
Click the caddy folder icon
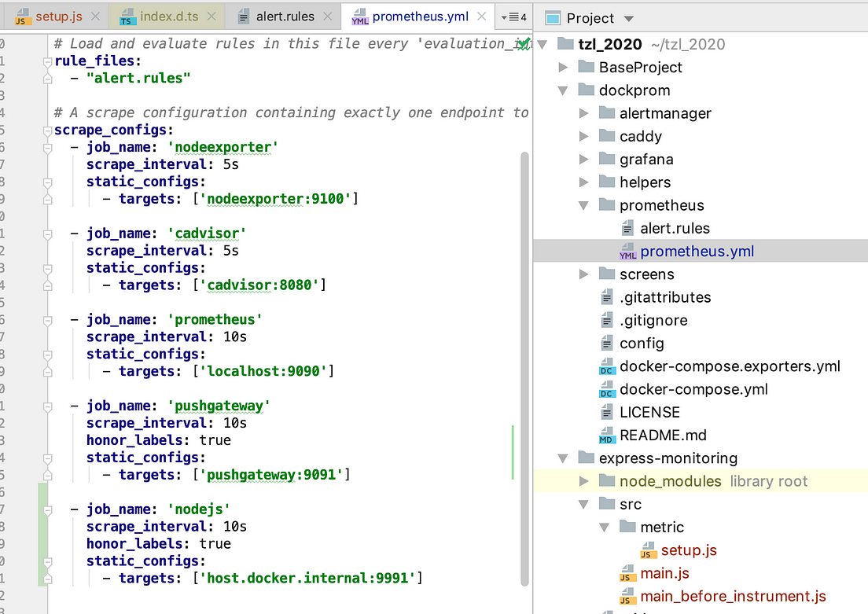(607, 135)
